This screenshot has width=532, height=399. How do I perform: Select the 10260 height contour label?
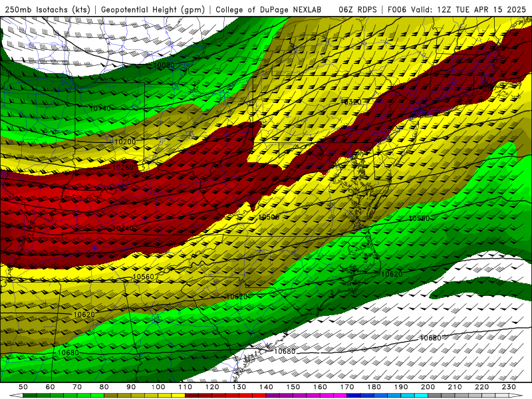tap(123, 168)
